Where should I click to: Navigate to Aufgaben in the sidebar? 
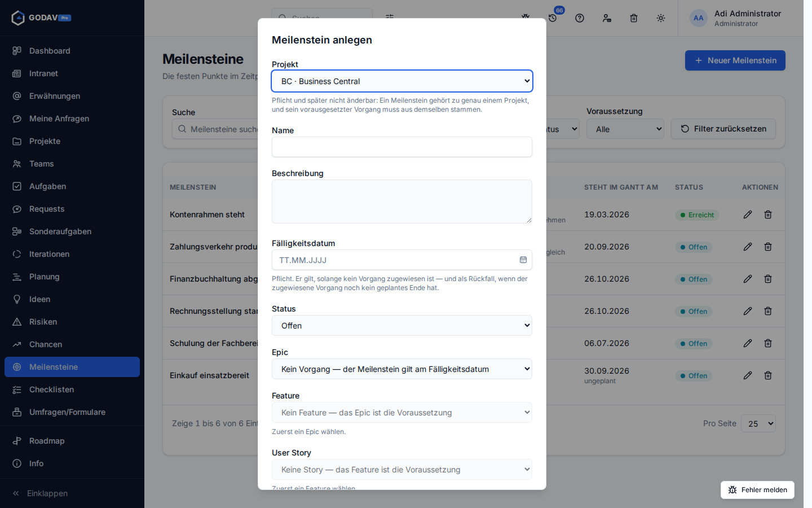point(72,186)
